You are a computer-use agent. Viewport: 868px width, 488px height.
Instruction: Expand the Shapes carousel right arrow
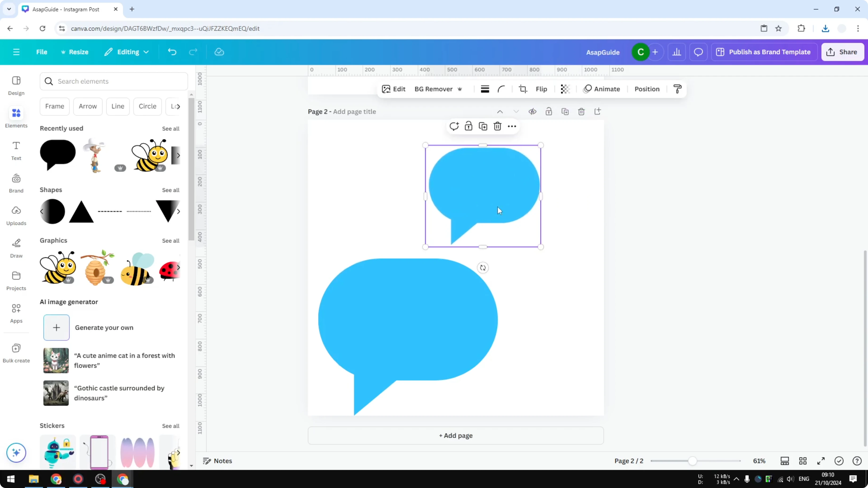tap(178, 211)
